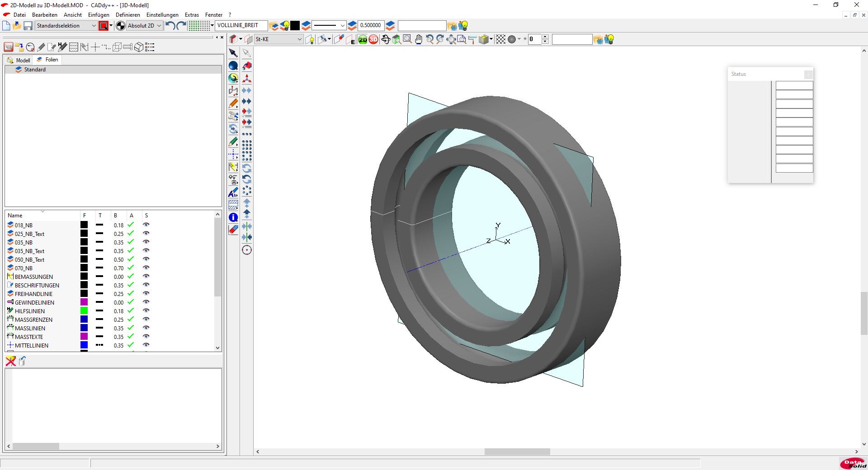Viewport: 868px width, 470px height.
Task: Switch to the red 3D view button
Action: coord(373,40)
